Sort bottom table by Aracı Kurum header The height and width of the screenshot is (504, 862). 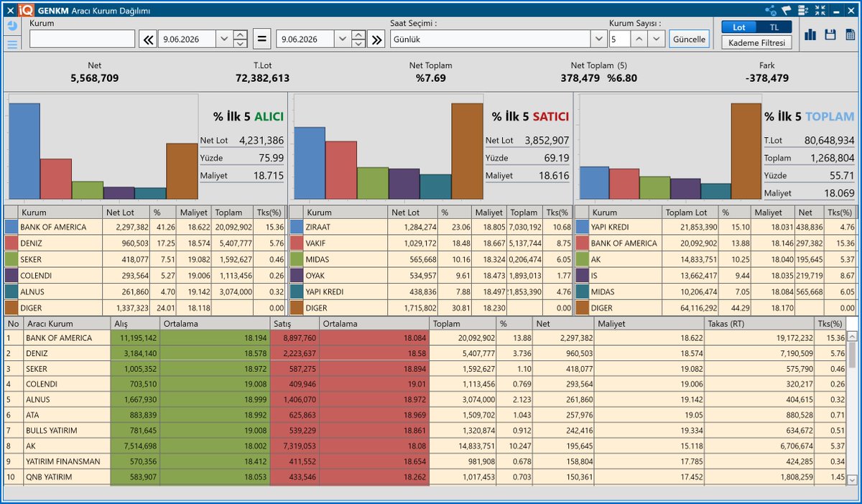[x=67, y=324]
